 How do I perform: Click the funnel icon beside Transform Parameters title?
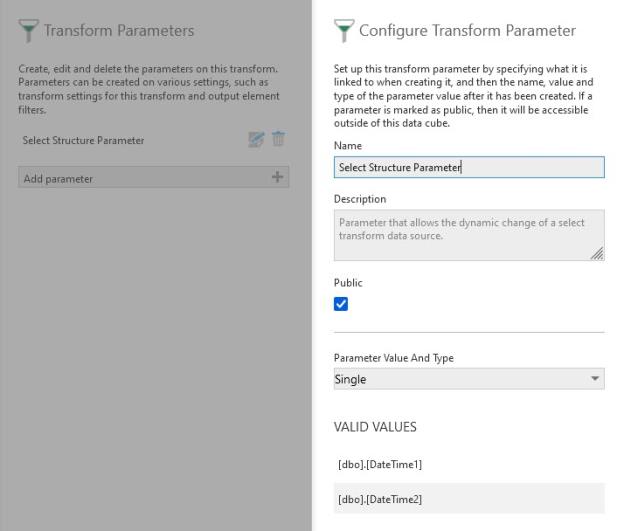click(29, 31)
